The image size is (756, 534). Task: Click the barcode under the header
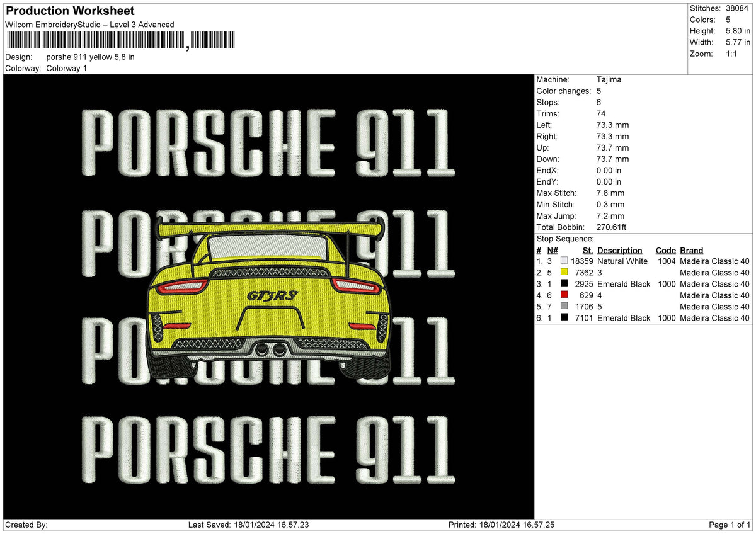pyautogui.click(x=120, y=42)
